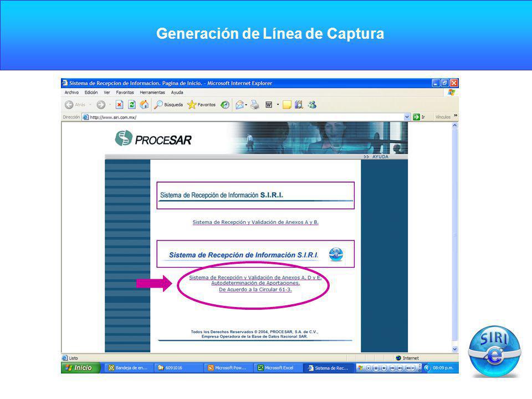The height and width of the screenshot is (399, 532).
Task: Expand the address bar dropdown arrow
Action: coord(407,117)
